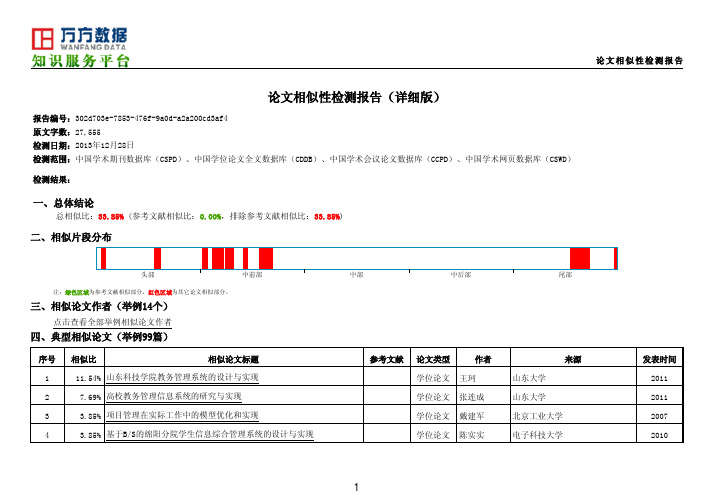Click the header text 论文相似性检测报告 at top right
Image resolution: width=713 pixels, height=504 pixels.
[x=639, y=60]
